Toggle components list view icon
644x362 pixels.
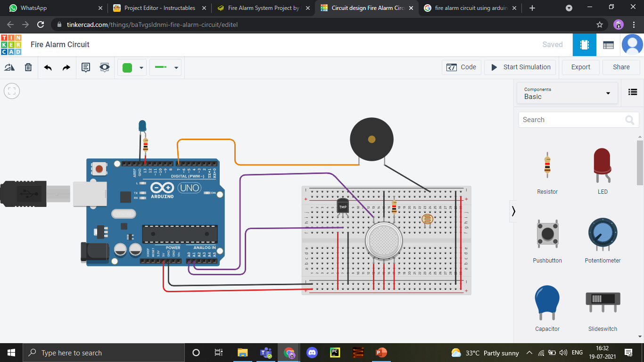tap(633, 92)
